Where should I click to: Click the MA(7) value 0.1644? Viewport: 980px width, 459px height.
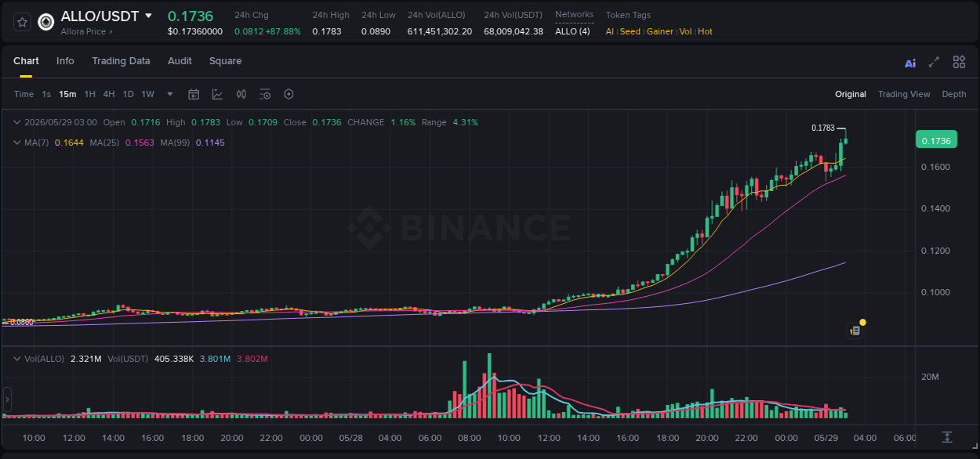click(68, 143)
